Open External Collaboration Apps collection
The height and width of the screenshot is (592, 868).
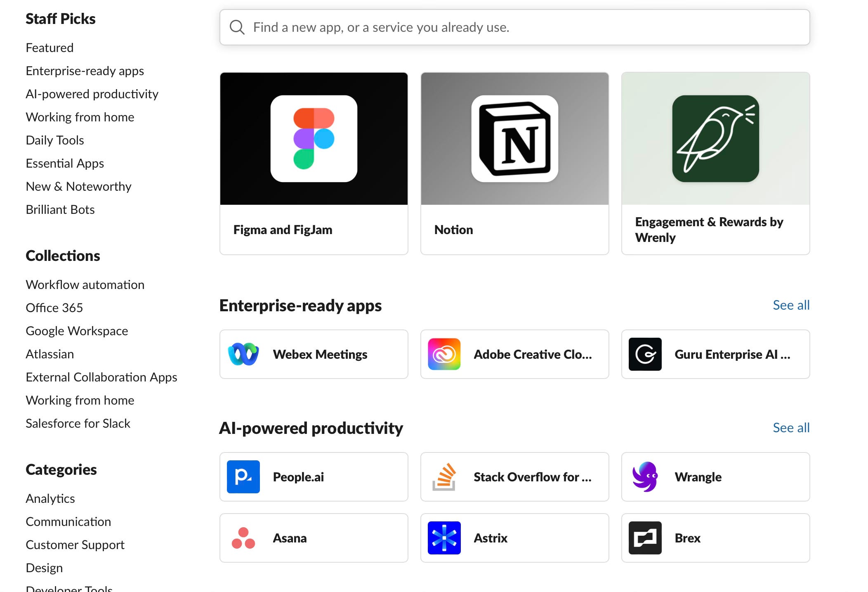101,377
